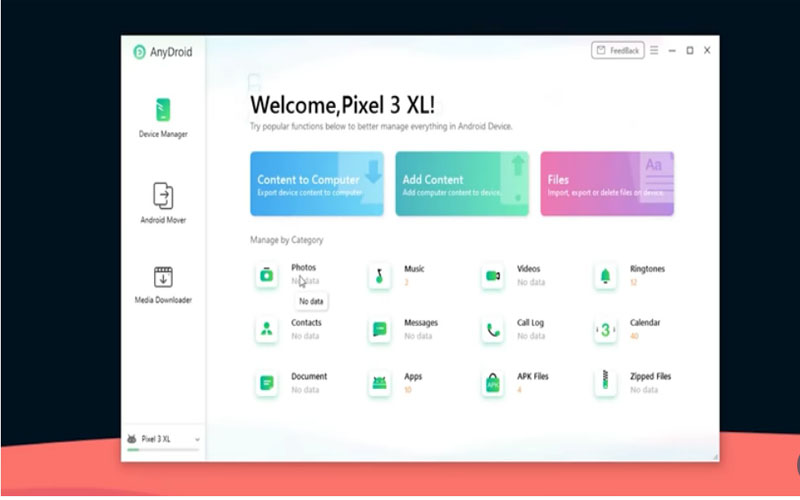Open the Photos category icon
The image size is (800, 500).
(x=266, y=276)
